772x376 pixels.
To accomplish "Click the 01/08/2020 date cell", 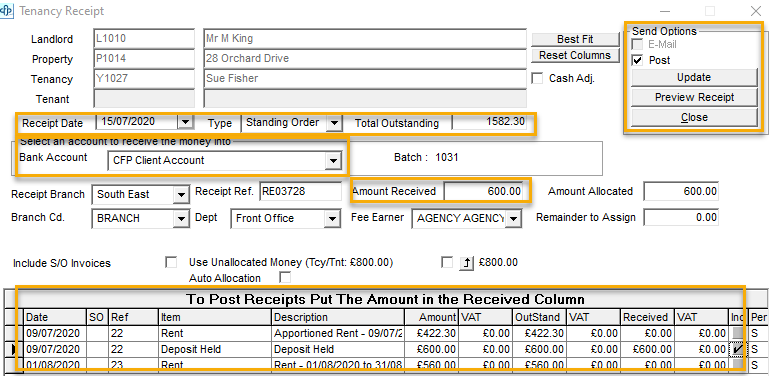I will [x=55, y=365].
